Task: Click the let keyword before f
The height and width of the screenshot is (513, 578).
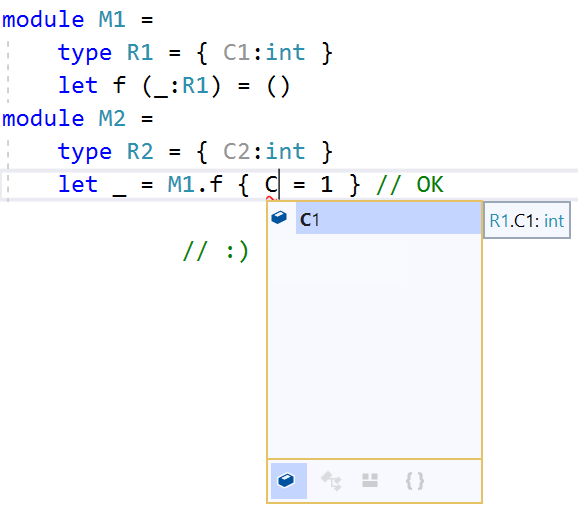Action: point(78,86)
